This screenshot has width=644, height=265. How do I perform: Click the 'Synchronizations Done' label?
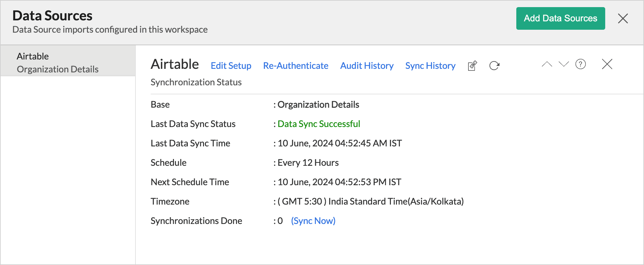(x=196, y=221)
